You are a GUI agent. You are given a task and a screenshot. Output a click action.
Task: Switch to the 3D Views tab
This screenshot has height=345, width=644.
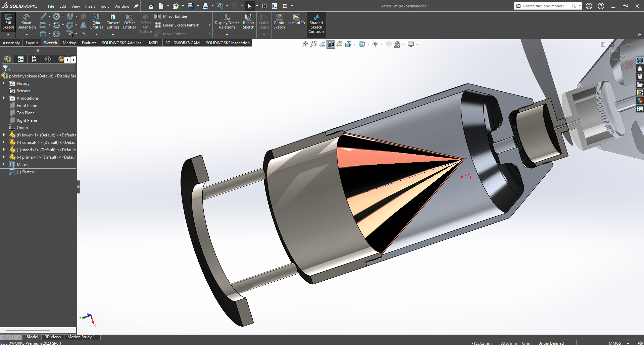53,337
